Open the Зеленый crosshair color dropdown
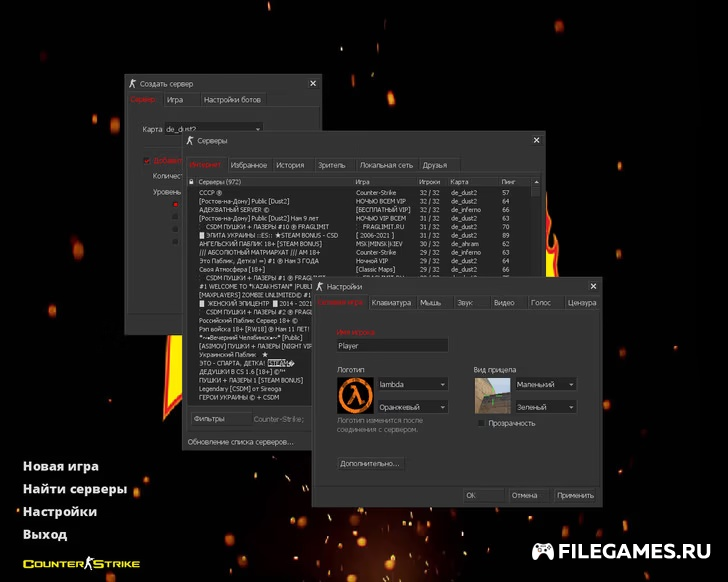Image resolution: width=728 pixels, height=582 pixels. [x=546, y=407]
